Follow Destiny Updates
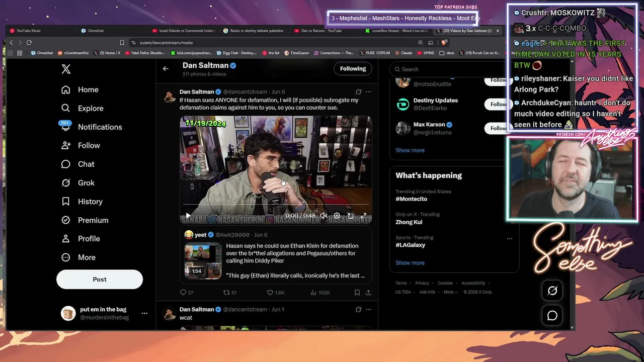This screenshot has width=644, height=362. [498, 104]
